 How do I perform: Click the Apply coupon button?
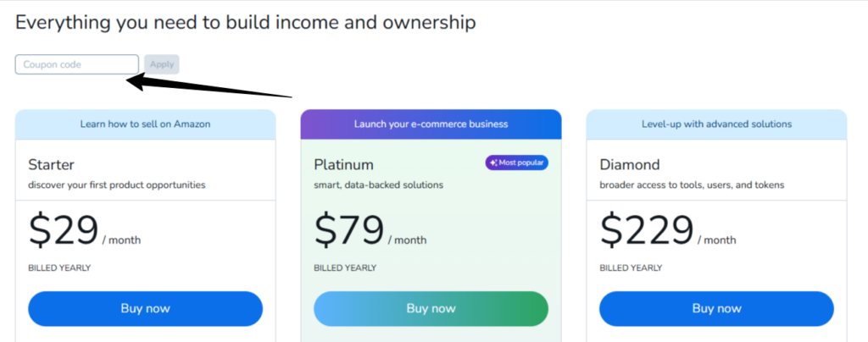(162, 64)
